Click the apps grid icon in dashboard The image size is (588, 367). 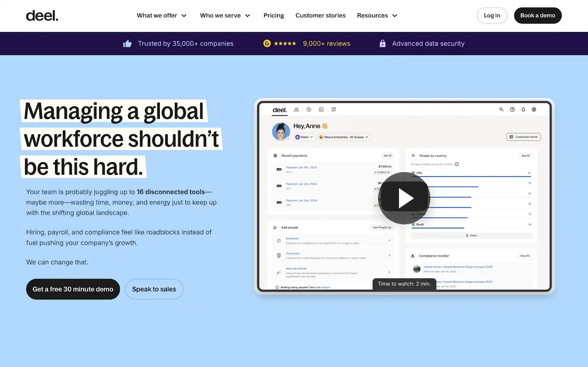pos(334,110)
